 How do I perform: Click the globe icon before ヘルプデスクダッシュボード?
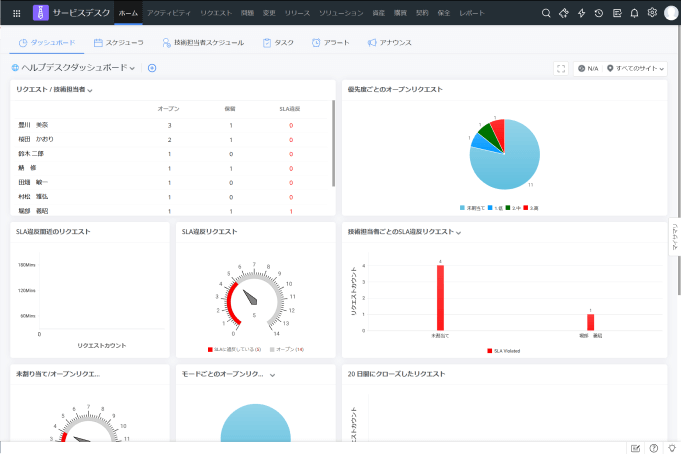pos(15,67)
